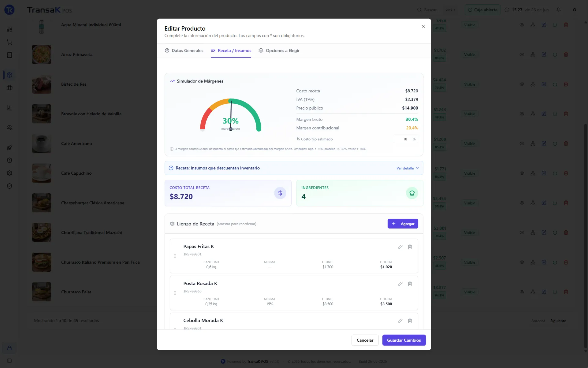Select the Opciones a Elegir tab
Screen dimensions: 588x368
(279, 50)
